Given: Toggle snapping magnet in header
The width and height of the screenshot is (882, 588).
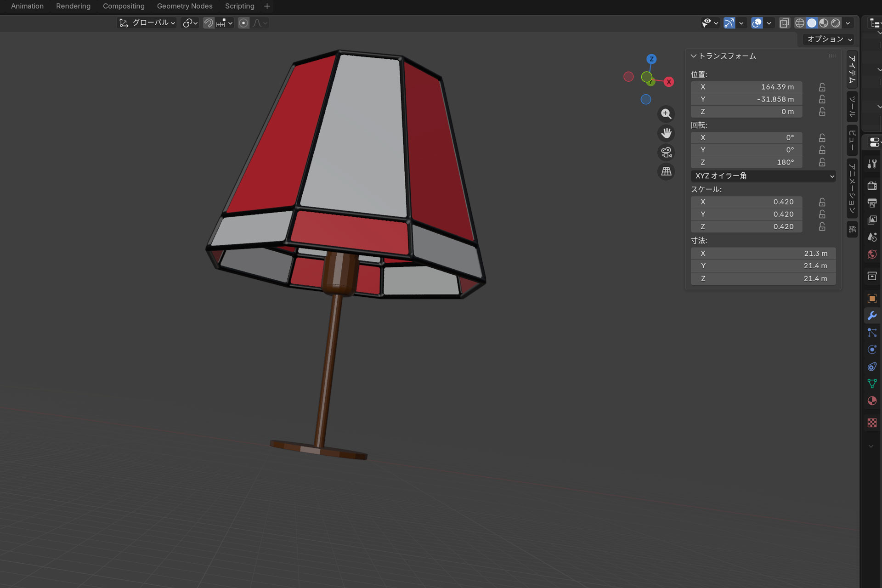Looking at the screenshot, I should [x=209, y=23].
